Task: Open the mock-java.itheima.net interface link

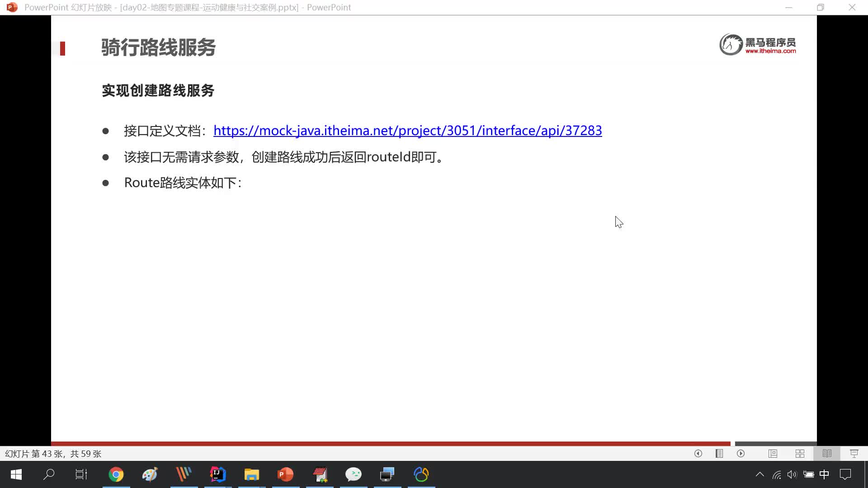Action: click(x=407, y=131)
